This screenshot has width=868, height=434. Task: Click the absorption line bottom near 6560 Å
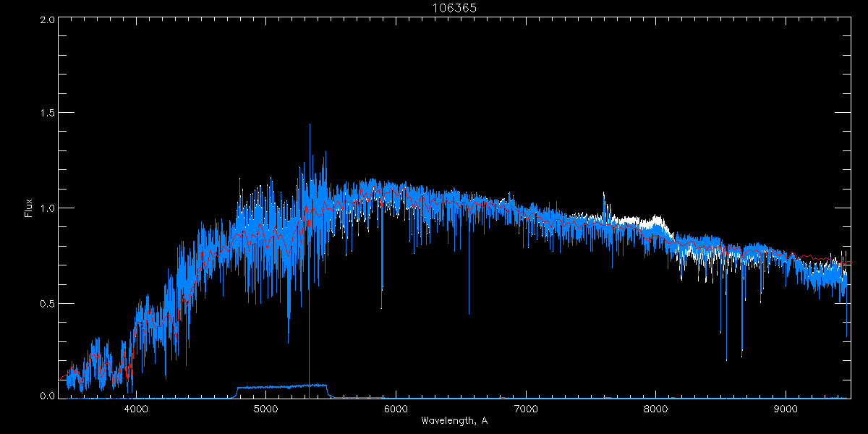[469, 314]
